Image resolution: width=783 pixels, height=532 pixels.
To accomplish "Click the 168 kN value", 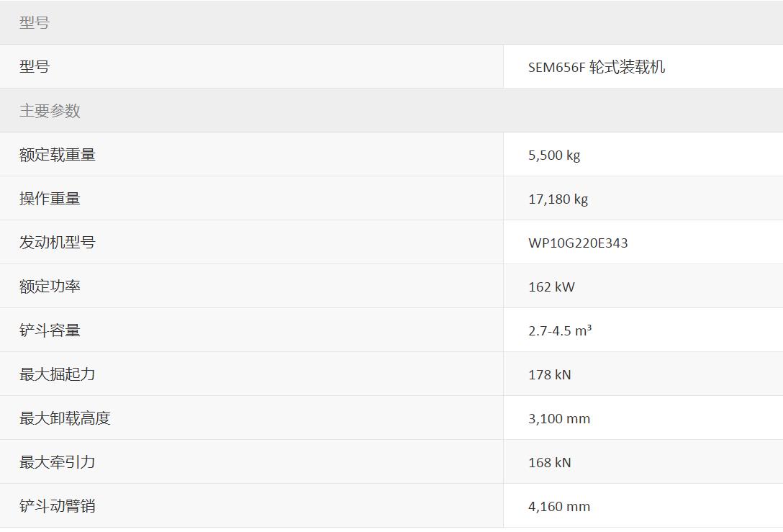I will pyautogui.click(x=549, y=462).
